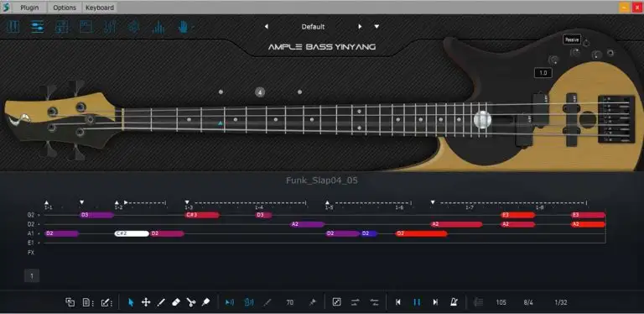Click the dot right of capo 4 marker
Screen dimensions: 644x314
[x=299, y=92]
